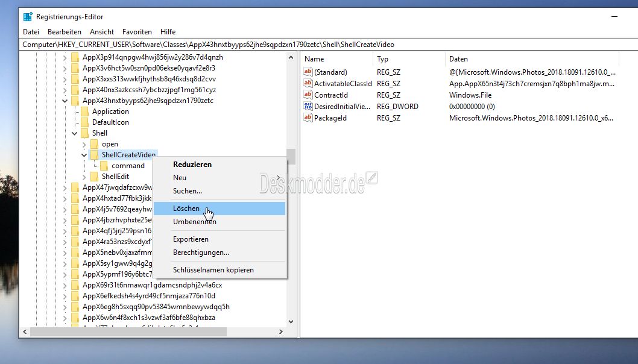
Task: Click the tree's scroll-right arrow button
Action: tap(281, 332)
